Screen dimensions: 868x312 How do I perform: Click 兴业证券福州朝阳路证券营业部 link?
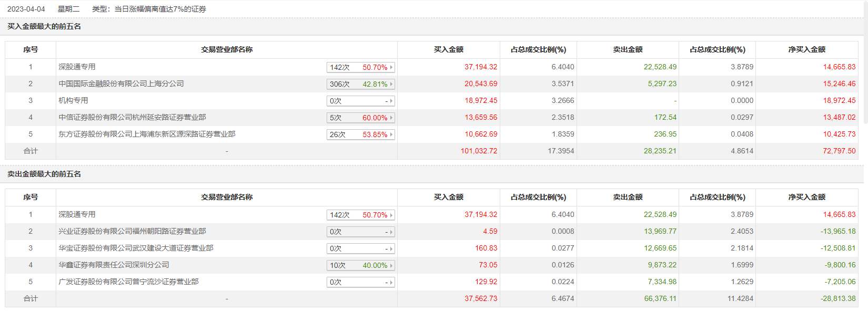(x=132, y=231)
